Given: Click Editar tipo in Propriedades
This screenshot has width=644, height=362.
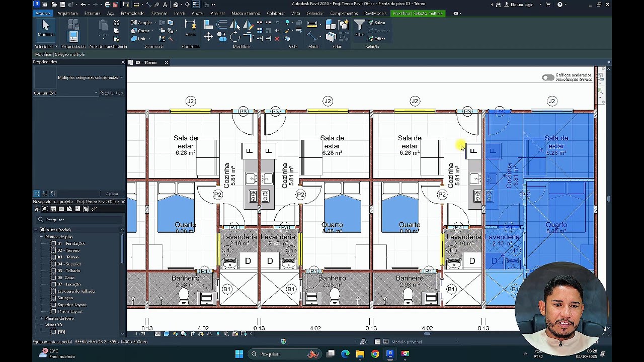Looking at the screenshot, I should (x=111, y=93).
